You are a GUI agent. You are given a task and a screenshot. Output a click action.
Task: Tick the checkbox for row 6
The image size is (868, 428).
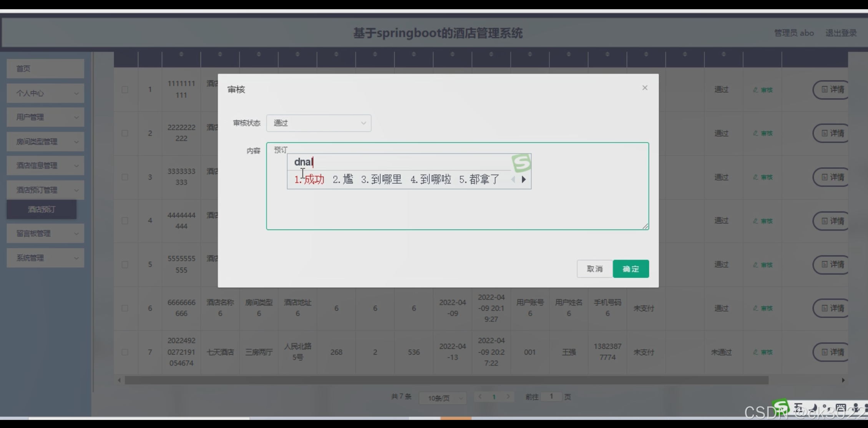coord(125,308)
